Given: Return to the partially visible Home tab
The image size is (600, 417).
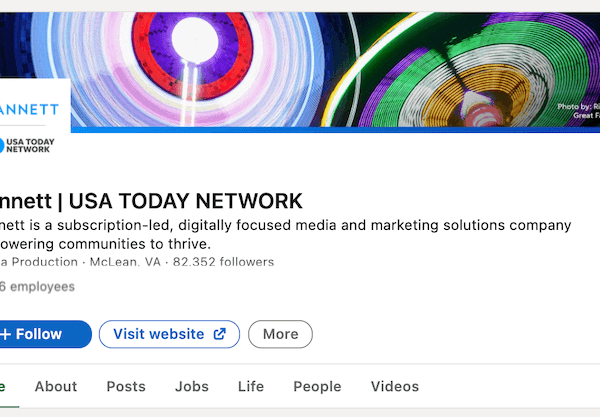Looking at the screenshot, I should [x=3, y=387].
